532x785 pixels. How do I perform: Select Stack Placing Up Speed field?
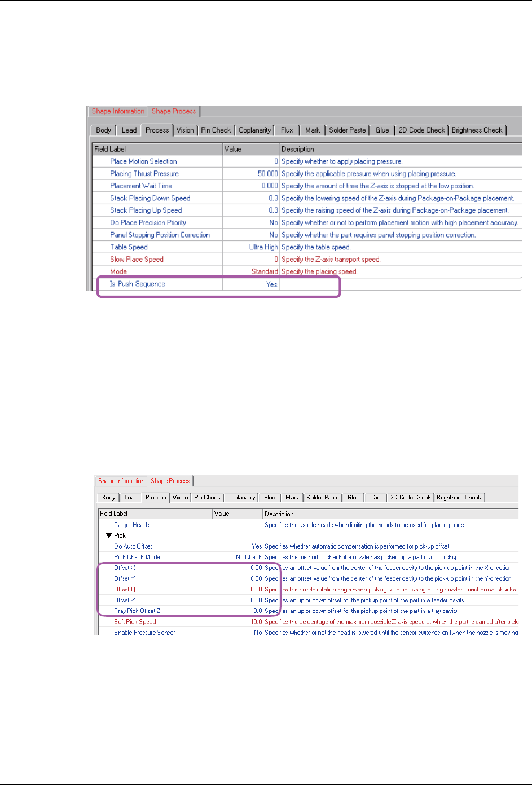pyautogui.click(x=146, y=210)
